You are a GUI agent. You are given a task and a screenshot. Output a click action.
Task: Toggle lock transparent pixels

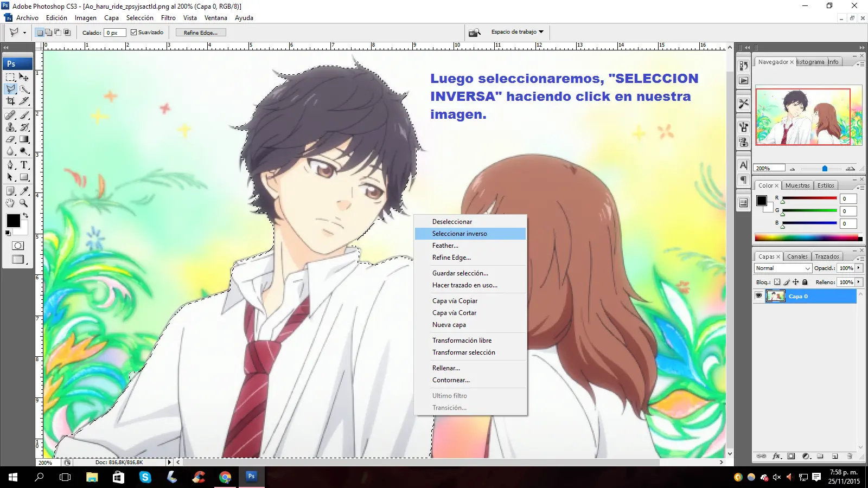click(777, 282)
